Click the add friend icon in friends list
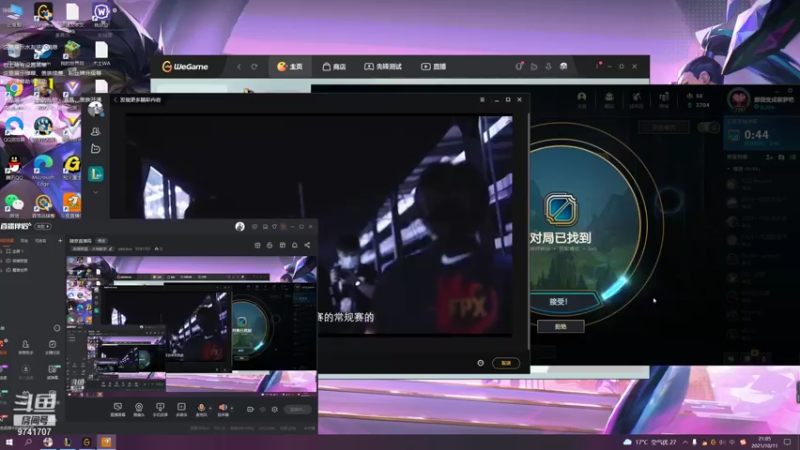Screen dimensions: 800x450 point(769,157)
